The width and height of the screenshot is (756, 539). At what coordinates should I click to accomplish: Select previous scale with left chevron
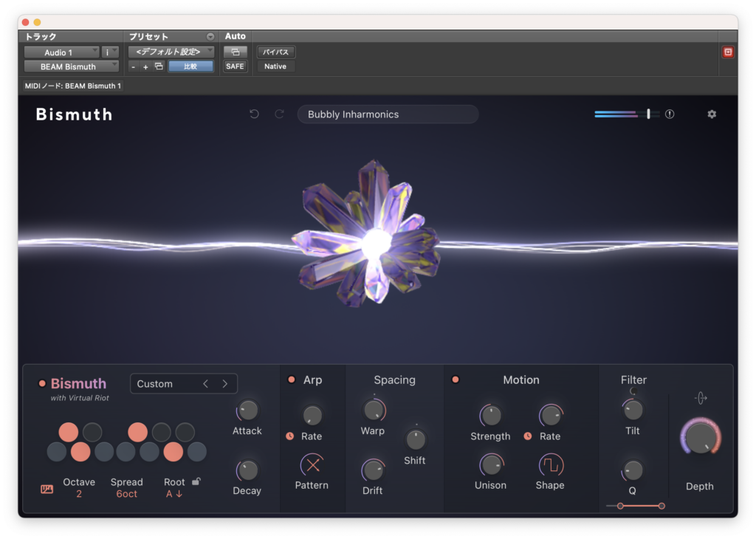(206, 384)
